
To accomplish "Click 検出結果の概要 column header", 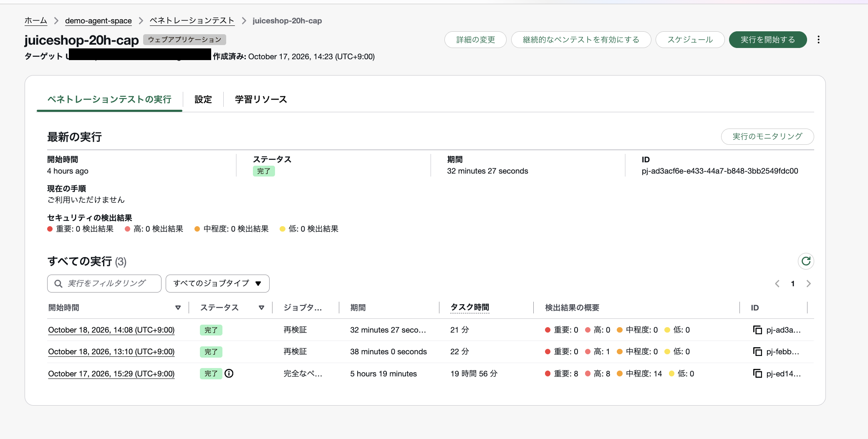I will pos(572,308).
